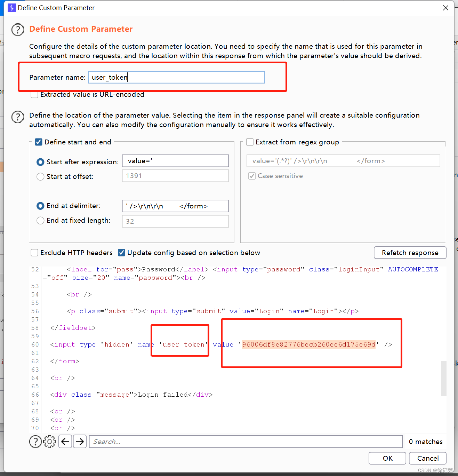Confirm with the OK button

pos(387,458)
